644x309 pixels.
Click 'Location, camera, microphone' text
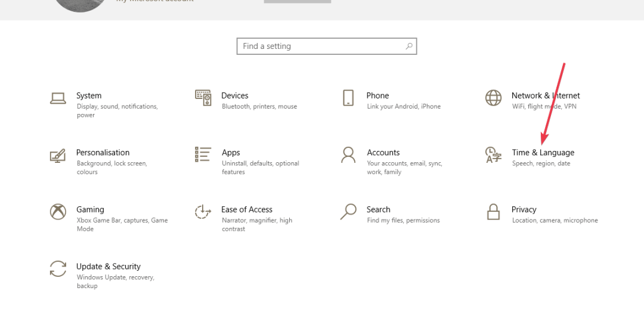tap(555, 220)
